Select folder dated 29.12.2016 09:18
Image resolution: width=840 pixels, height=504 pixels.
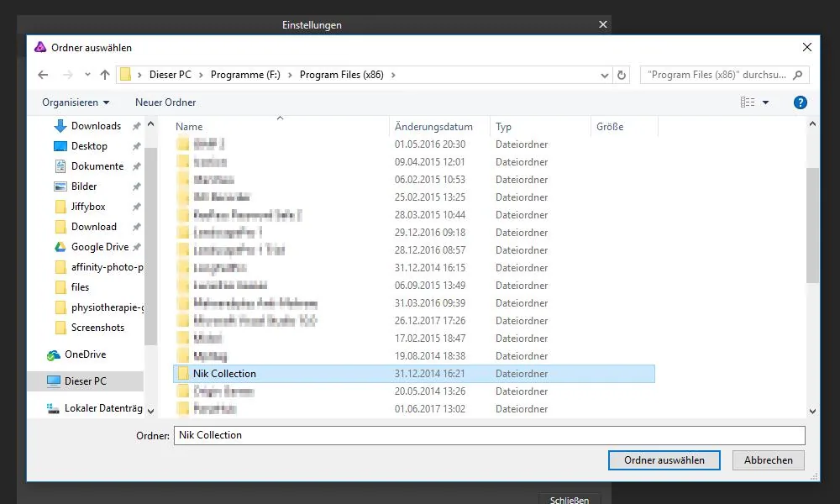[x=413, y=233]
